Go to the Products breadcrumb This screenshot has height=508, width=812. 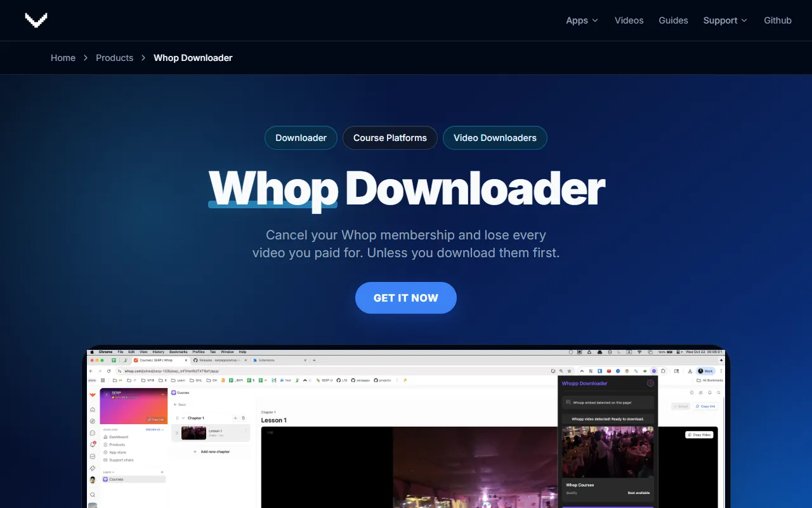[114, 58]
